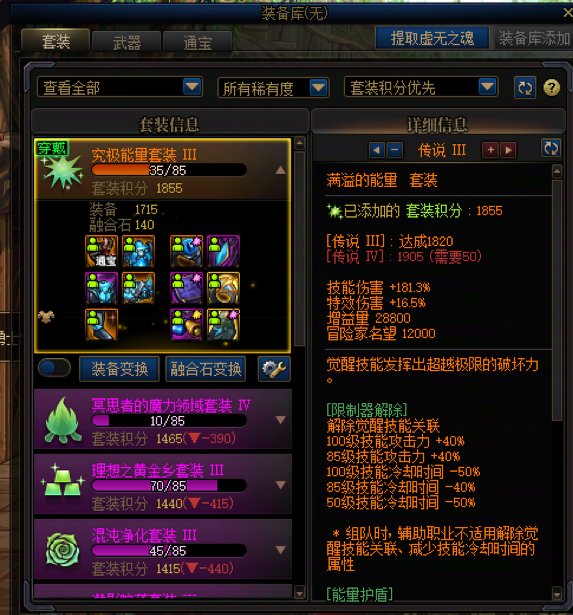Click the 提取虚无之魂 button
The width and height of the screenshot is (573, 615).
point(432,38)
